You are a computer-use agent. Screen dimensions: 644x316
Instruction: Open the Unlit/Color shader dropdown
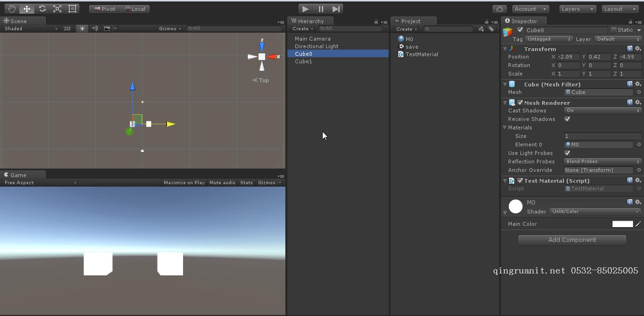[595, 212]
